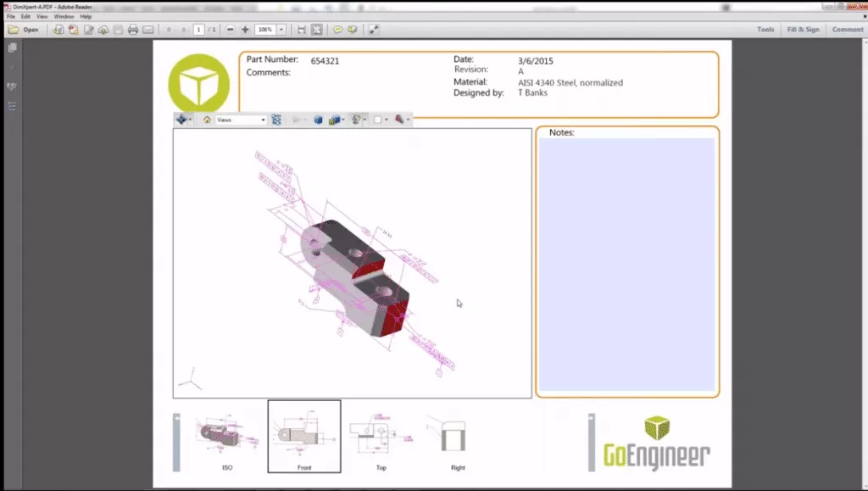Click the Part Number value 654321
The image size is (868, 491).
coord(325,61)
